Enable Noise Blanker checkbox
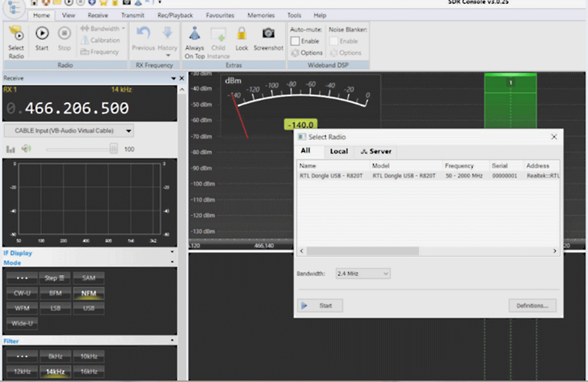This screenshot has width=588, height=382. pyautogui.click(x=333, y=41)
